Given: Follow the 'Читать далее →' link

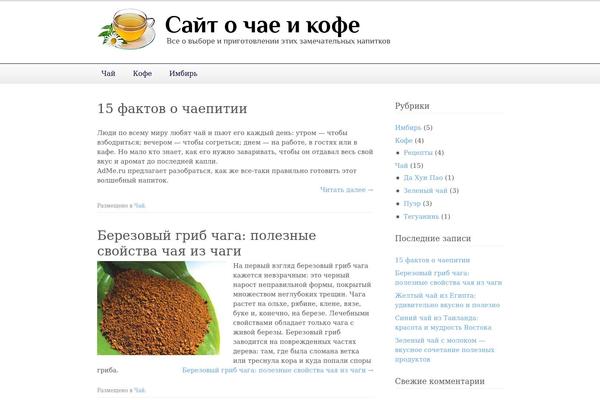Looking at the screenshot, I should click(347, 189).
